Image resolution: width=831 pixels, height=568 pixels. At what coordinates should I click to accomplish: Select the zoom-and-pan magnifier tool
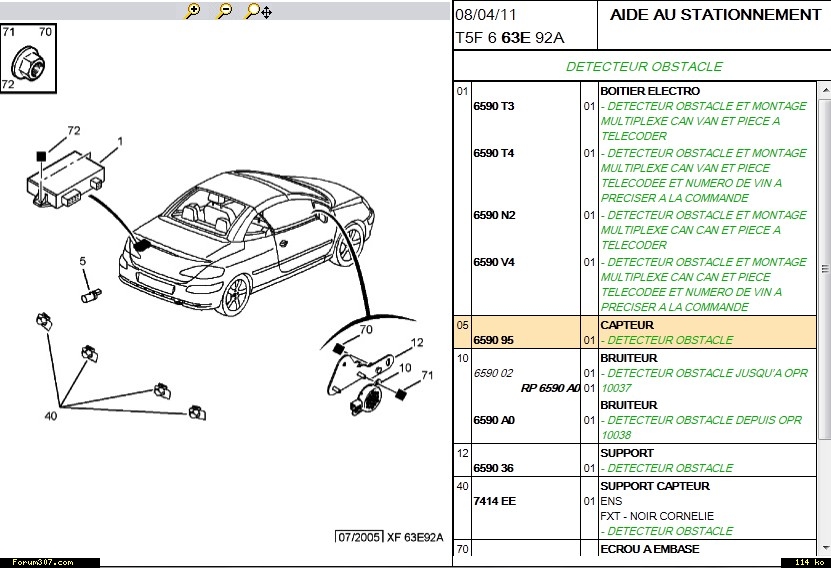coord(258,11)
